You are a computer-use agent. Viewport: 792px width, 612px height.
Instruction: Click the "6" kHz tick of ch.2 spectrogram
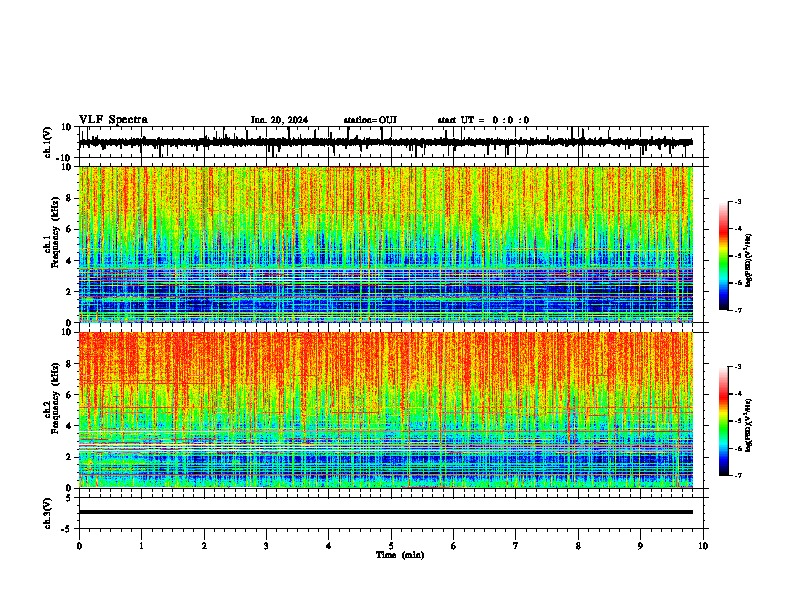coord(69,395)
